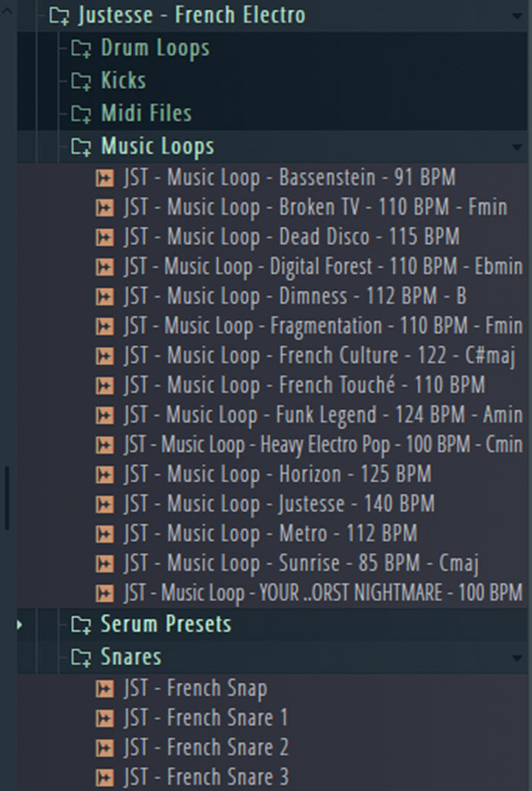Collapse the Music Loops folder using its arrow
532x791 pixels.
tap(516, 147)
